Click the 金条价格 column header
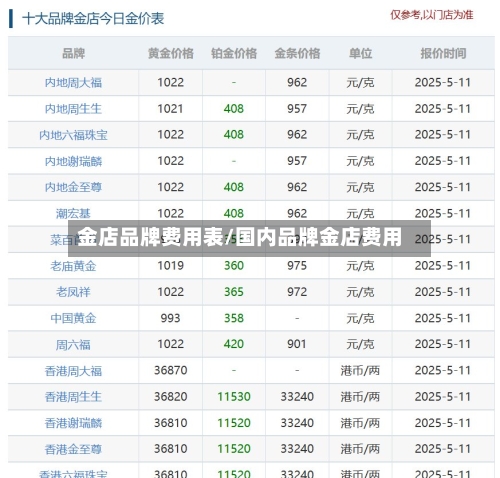The image size is (500, 478). tap(297, 53)
